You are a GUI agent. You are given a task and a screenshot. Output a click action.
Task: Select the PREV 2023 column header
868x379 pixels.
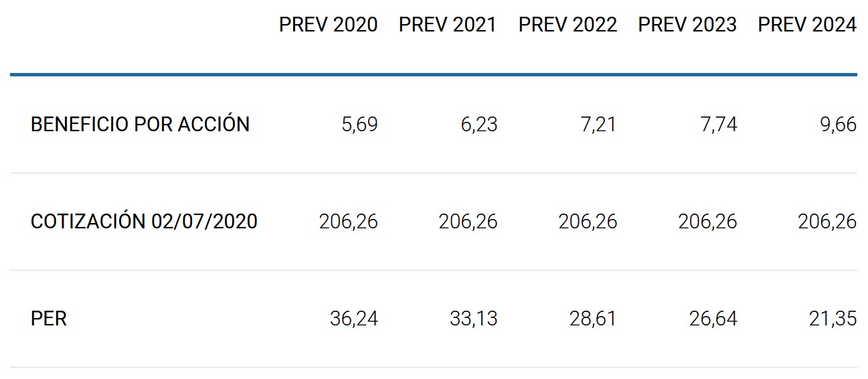coord(687,25)
